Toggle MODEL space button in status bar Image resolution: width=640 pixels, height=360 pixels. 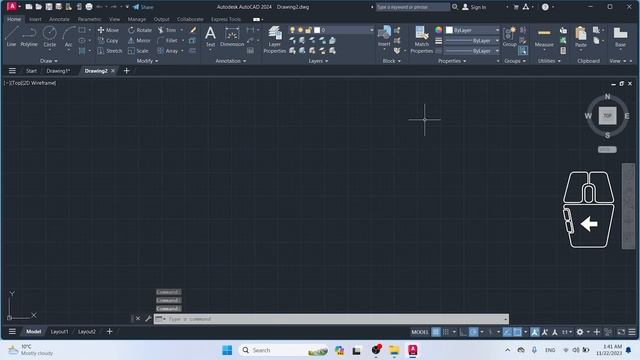420,332
